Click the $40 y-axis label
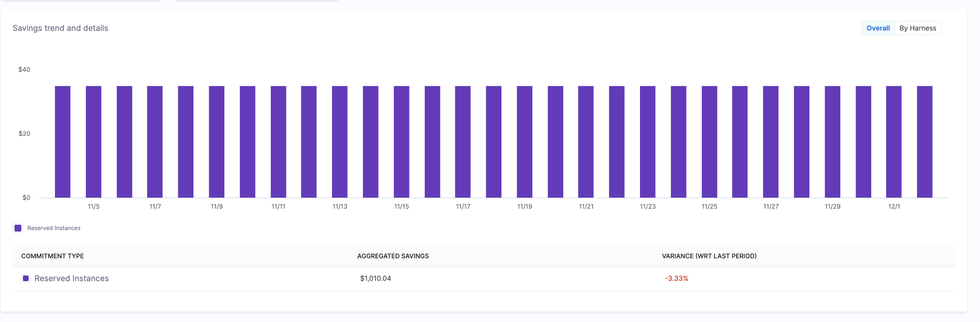980x322 pixels. [x=24, y=69]
